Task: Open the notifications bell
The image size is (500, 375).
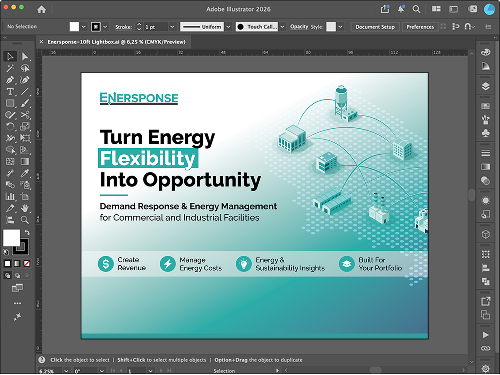Action: [401, 9]
